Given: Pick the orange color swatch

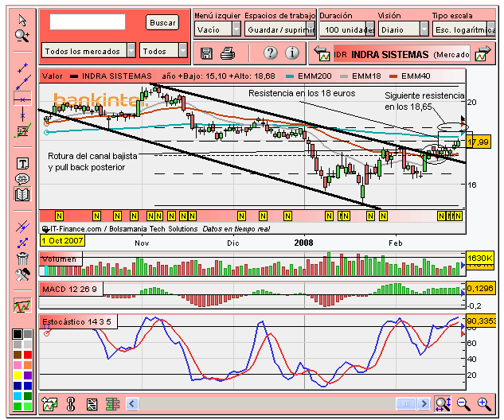Looking at the screenshot, I should (x=28, y=365).
